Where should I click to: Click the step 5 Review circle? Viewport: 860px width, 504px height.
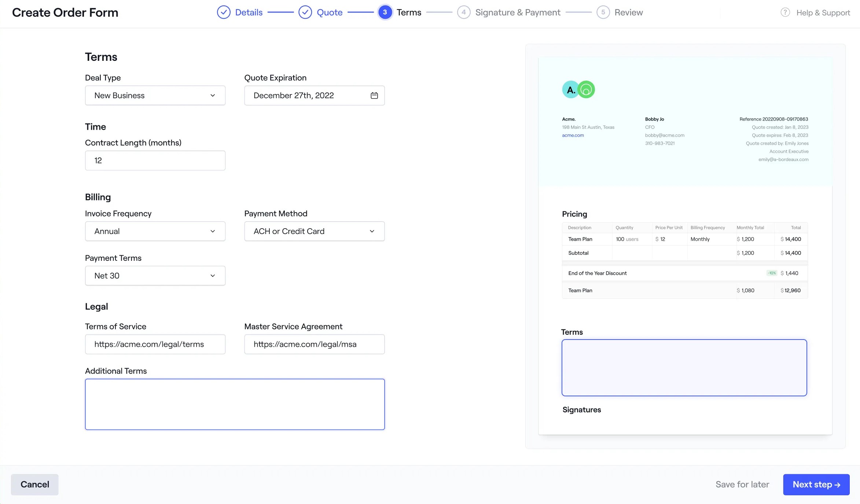pos(603,12)
